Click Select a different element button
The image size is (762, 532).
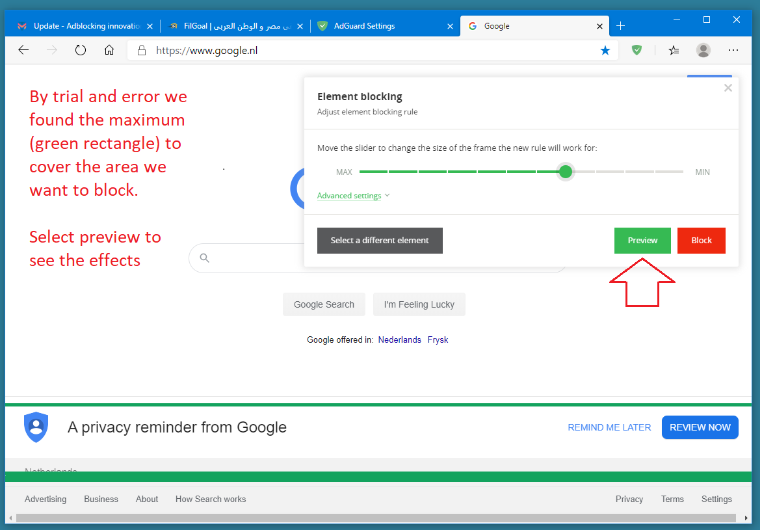(x=380, y=241)
